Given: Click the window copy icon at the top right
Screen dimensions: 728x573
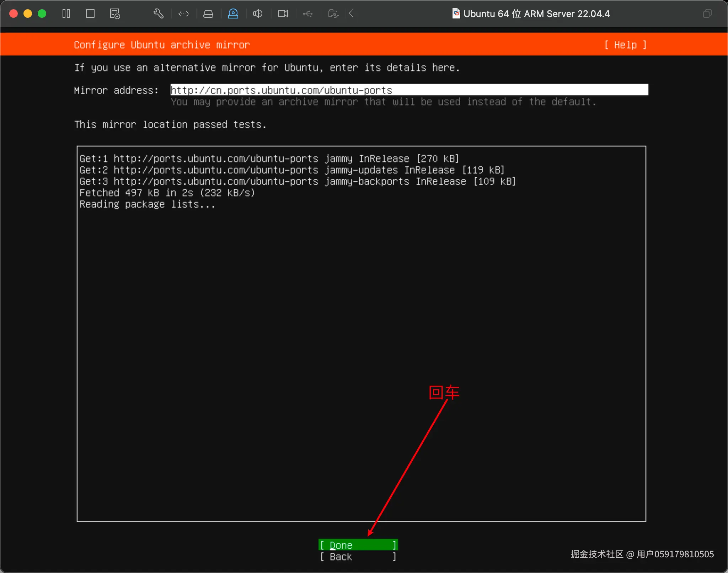Looking at the screenshot, I should 707,14.
